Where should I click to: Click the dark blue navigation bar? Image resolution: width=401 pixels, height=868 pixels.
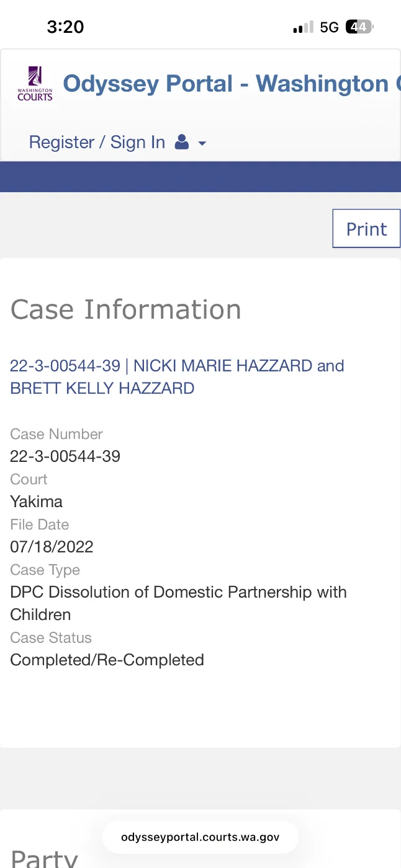200,177
